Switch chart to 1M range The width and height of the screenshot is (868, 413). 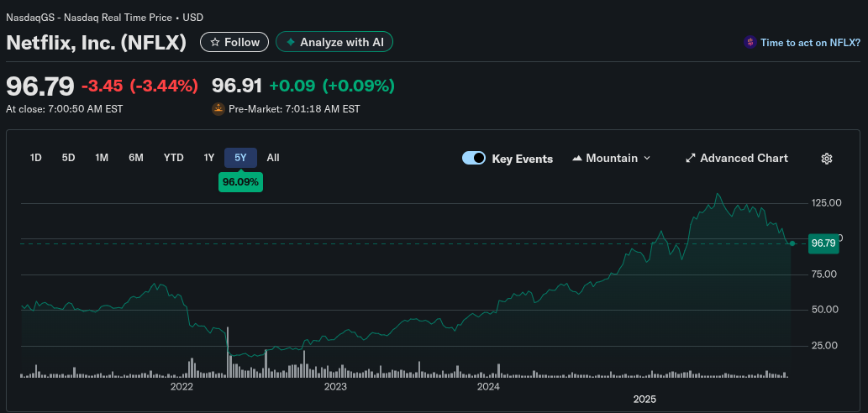[102, 158]
